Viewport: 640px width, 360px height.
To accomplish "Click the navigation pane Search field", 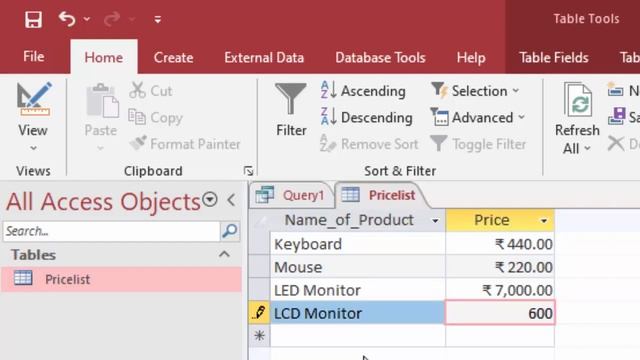I will click(x=111, y=231).
